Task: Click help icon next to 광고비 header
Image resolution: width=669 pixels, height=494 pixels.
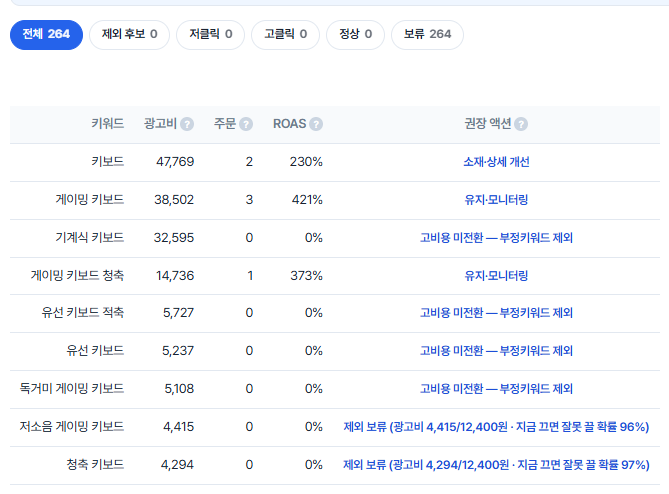Action: pyautogui.click(x=187, y=124)
